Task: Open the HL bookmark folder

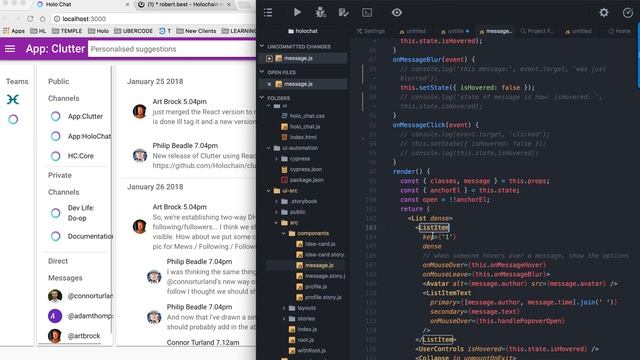Action: (38, 31)
